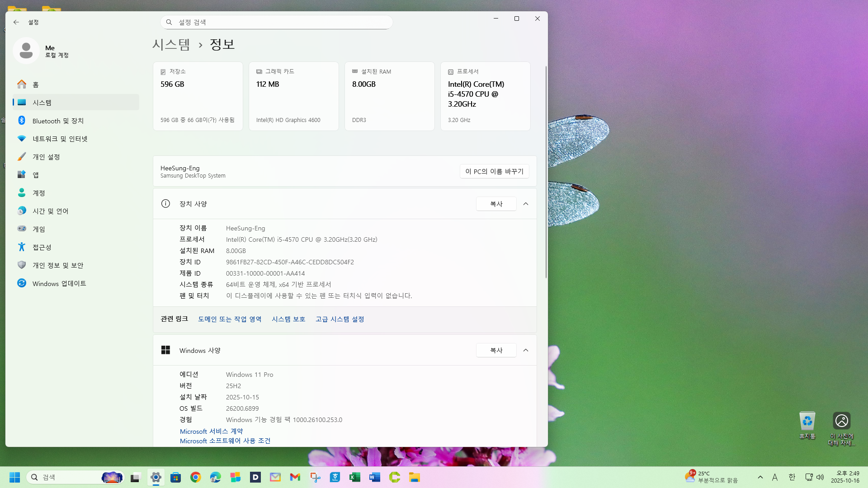The width and height of the screenshot is (868, 488).
Task: Open 고급 시스템 설정 link
Action: 340,319
